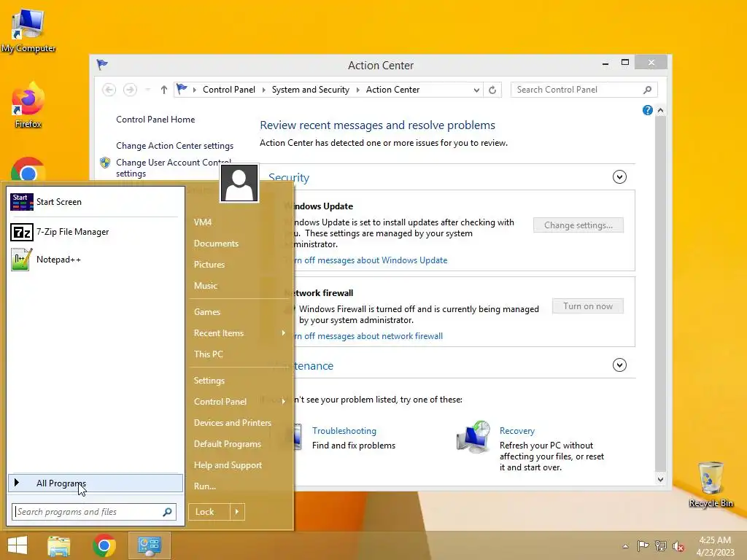Click Change User Account Control settings
The width and height of the screenshot is (747, 560).
pos(174,168)
